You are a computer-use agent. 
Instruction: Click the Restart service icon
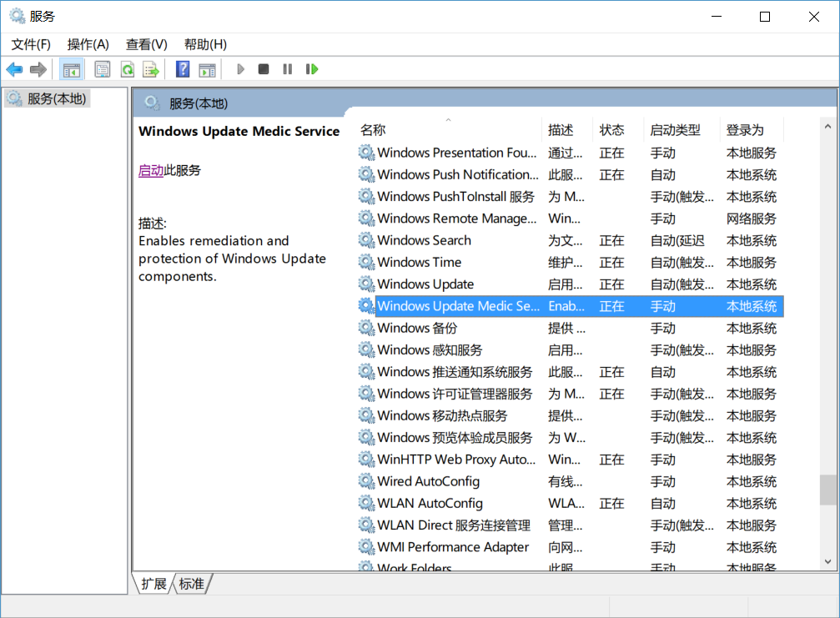(x=312, y=69)
